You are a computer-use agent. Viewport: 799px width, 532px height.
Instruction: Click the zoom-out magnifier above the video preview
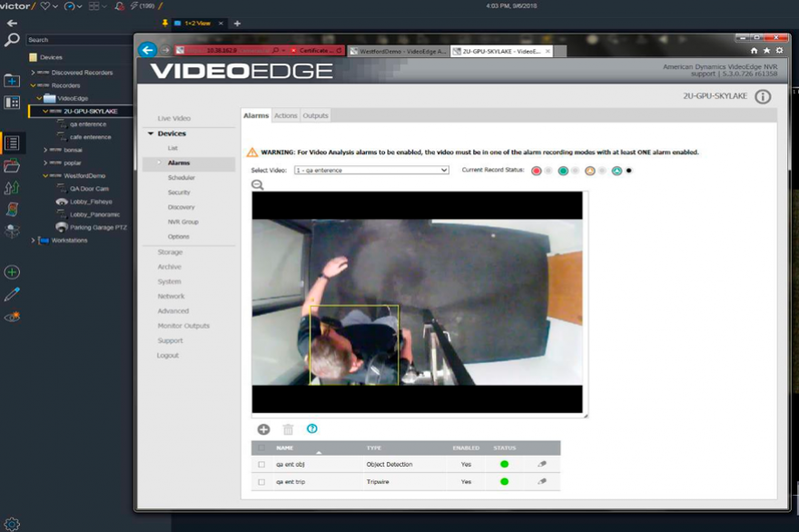pyautogui.click(x=257, y=183)
